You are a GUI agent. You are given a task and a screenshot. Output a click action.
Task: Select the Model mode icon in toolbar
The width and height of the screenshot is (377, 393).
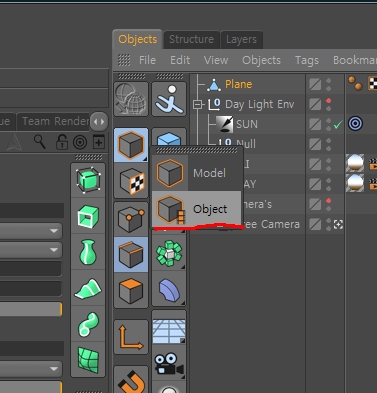[x=131, y=145]
